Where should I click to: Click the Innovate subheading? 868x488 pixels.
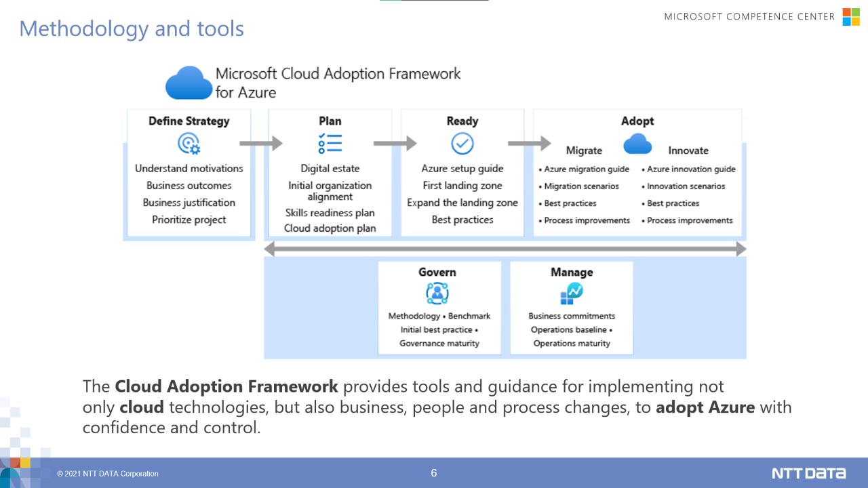tap(688, 150)
